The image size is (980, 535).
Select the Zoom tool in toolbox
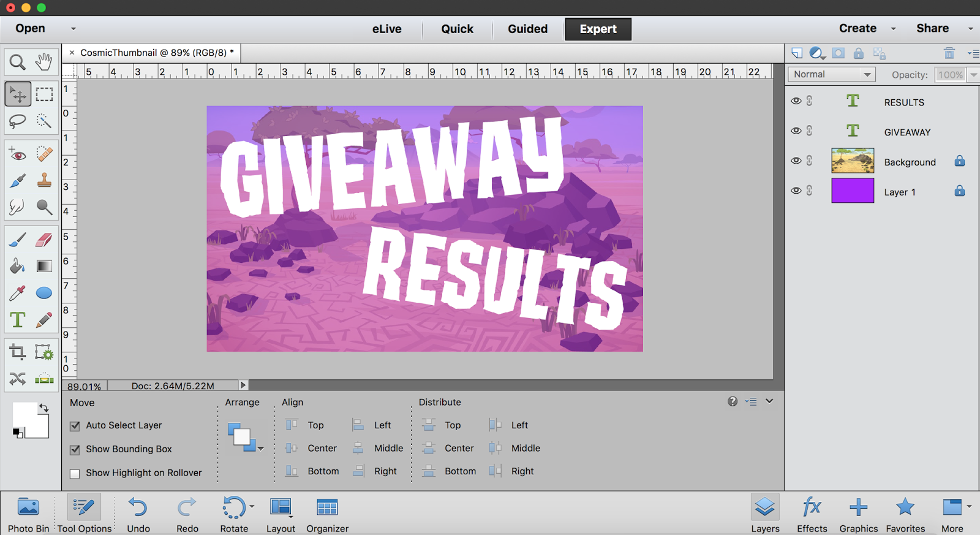(18, 62)
